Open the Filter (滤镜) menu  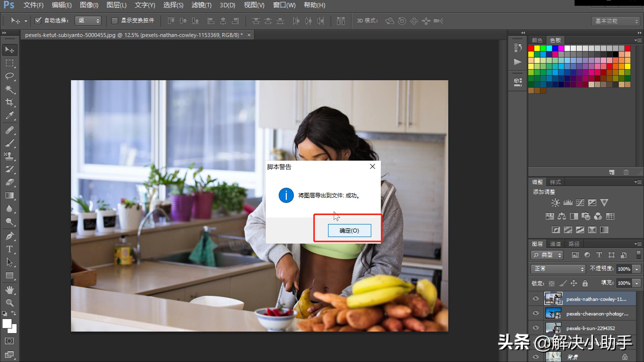click(201, 5)
